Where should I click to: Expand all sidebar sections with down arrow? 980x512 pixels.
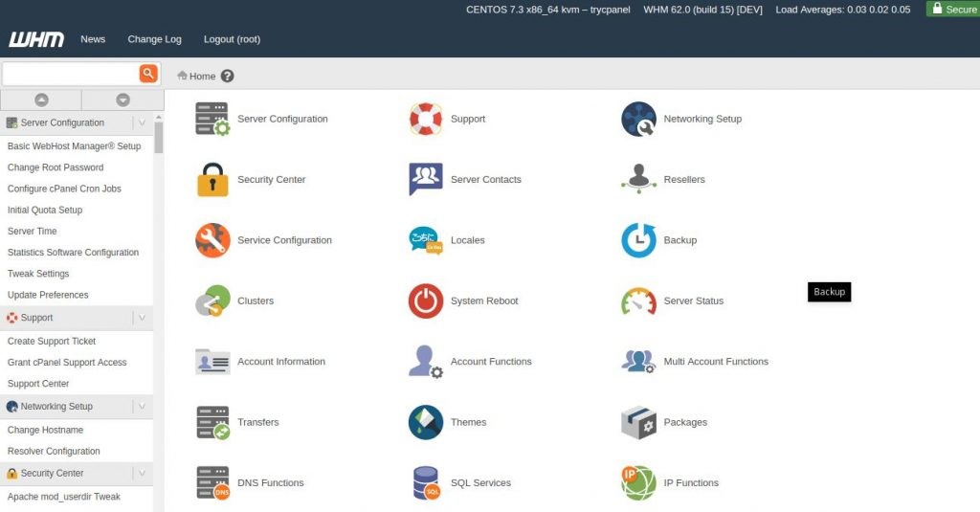tap(123, 100)
